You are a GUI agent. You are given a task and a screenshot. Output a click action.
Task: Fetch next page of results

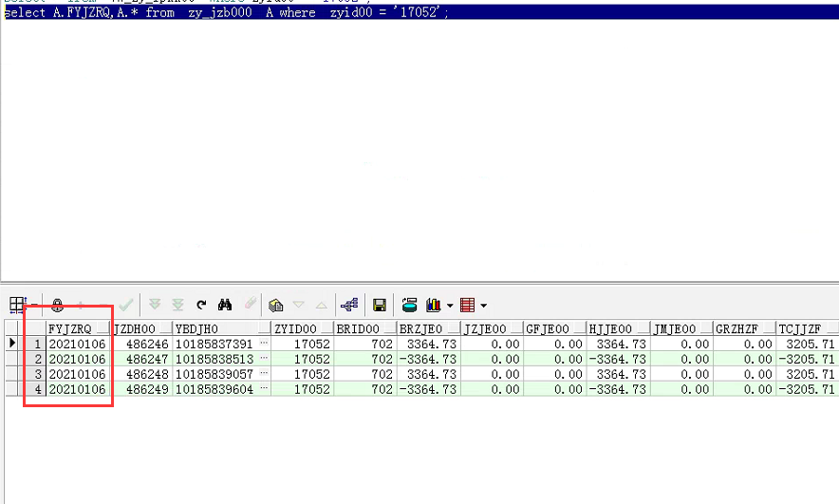[155, 305]
